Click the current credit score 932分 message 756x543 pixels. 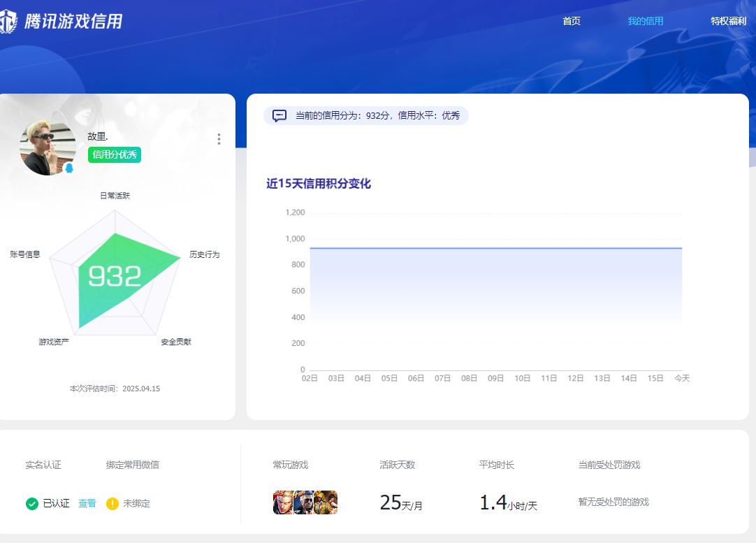[x=377, y=116]
